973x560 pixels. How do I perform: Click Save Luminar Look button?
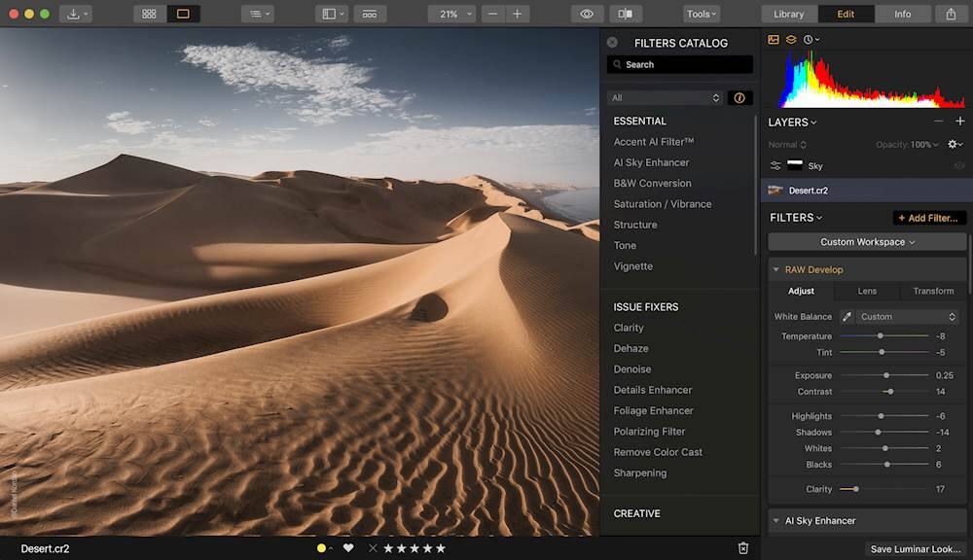[915, 549]
